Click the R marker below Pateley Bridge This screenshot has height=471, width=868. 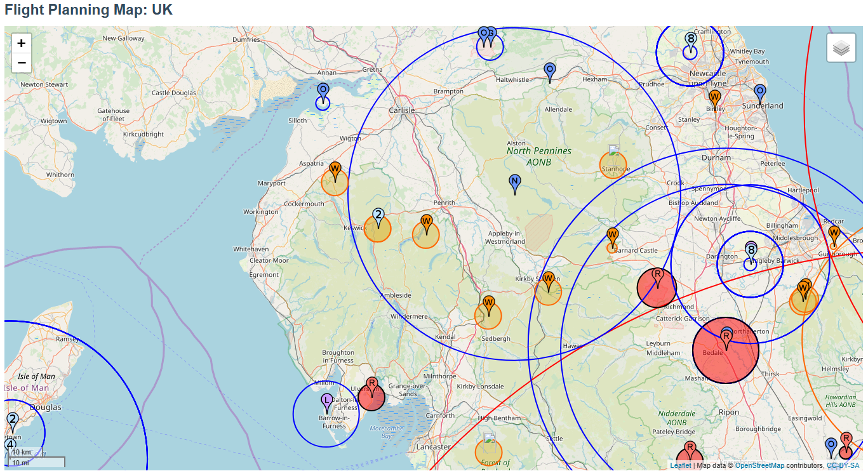[690, 451]
